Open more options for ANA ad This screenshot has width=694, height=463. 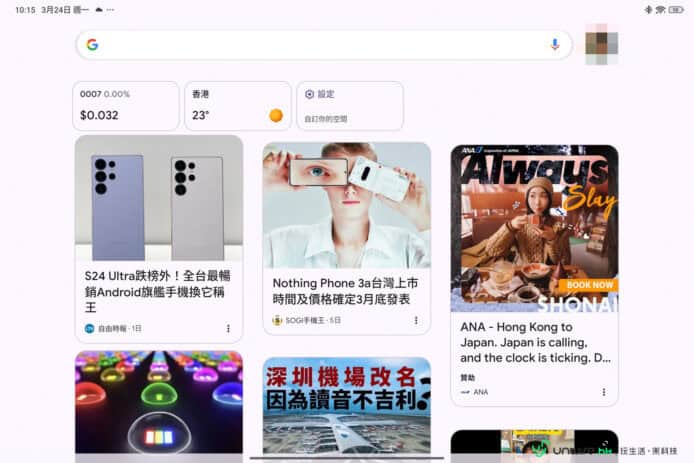[604, 392]
